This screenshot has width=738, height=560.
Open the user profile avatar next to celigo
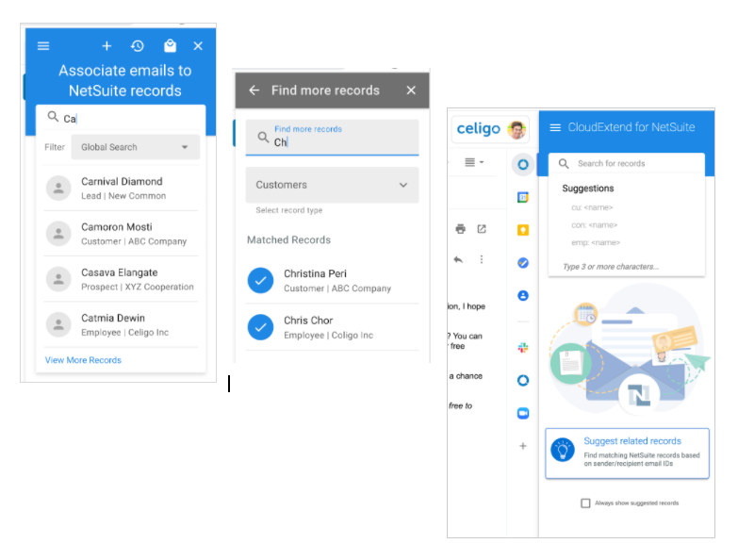(x=517, y=130)
